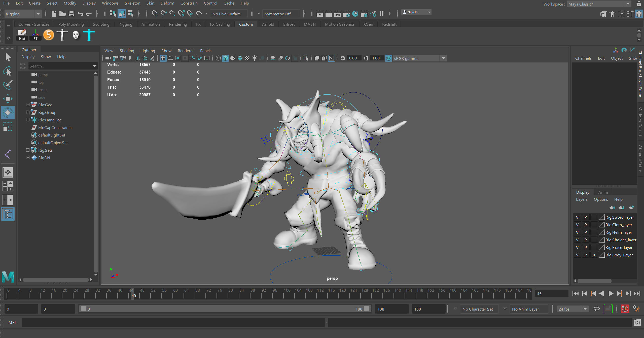This screenshot has width=644, height=338.
Task: Toggle viewport grid display icon
Action: (163, 58)
